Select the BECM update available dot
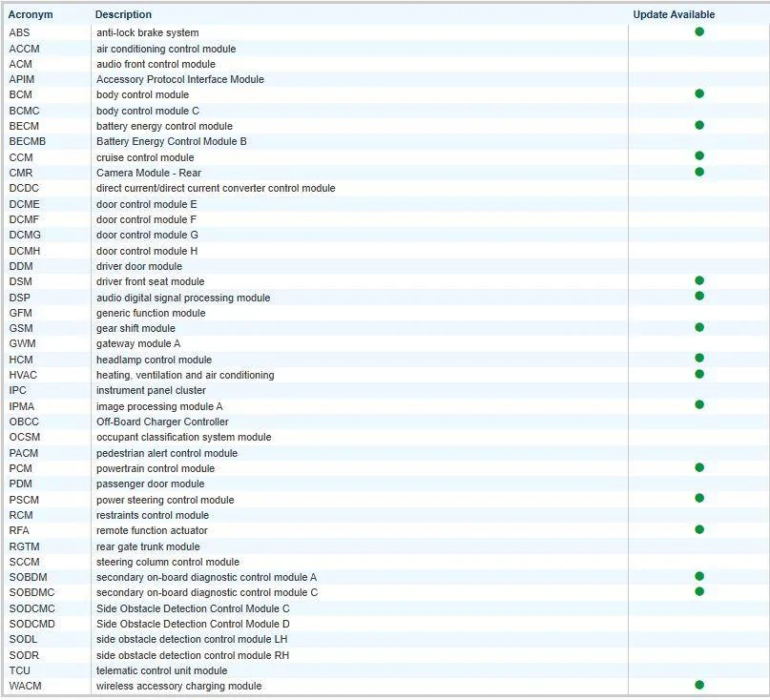The height and width of the screenshot is (700, 770). (x=699, y=125)
